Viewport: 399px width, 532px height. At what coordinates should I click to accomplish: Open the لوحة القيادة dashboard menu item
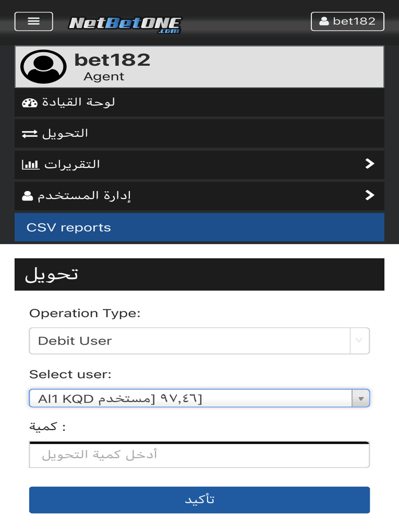tap(199, 102)
